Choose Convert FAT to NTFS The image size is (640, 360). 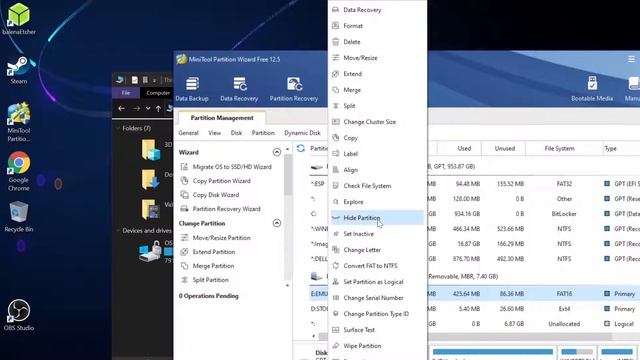point(377,266)
